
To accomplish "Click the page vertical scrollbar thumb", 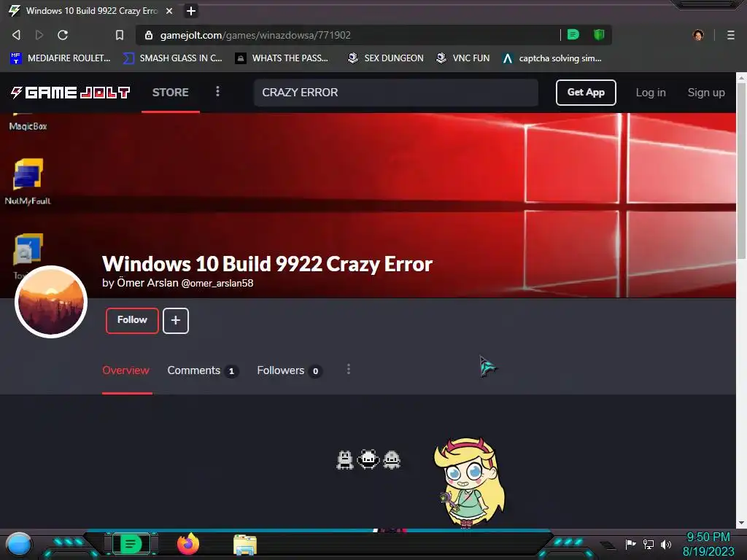I will pyautogui.click(x=741, y=171).
